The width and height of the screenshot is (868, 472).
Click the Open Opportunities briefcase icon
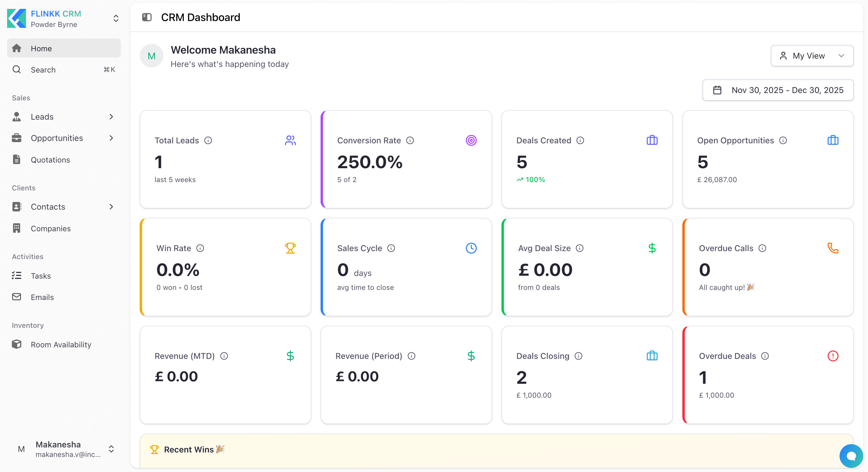833,140
